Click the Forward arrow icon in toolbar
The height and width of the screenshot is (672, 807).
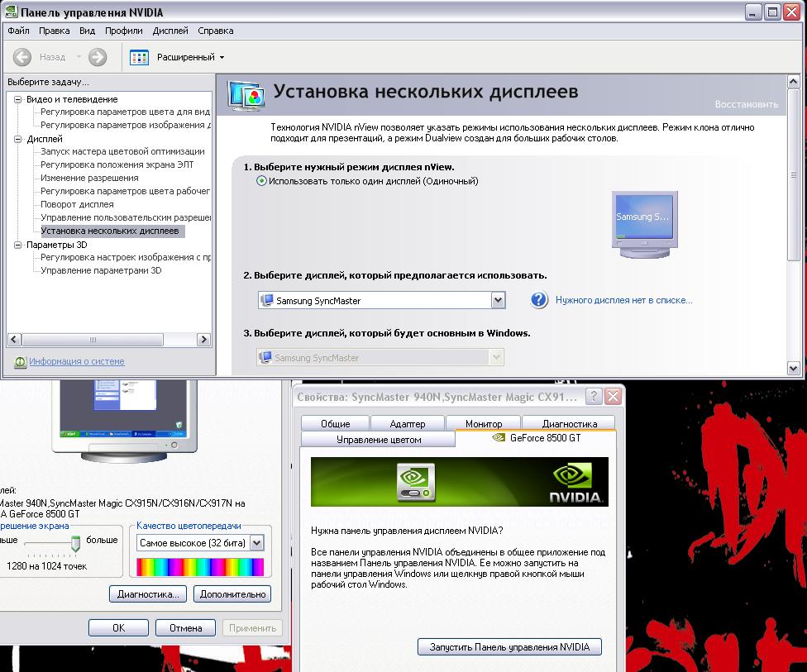(98, 57)
